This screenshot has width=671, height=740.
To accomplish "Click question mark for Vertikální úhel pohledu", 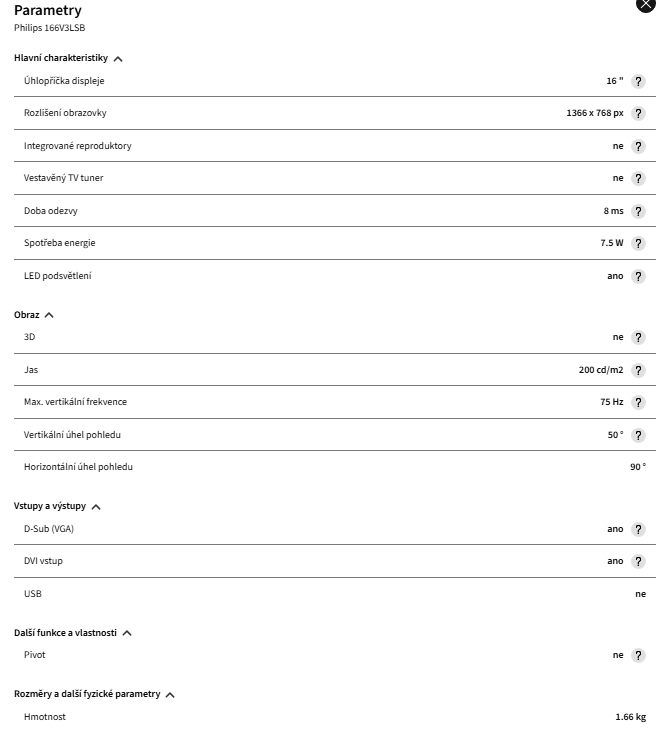I will [639, 435].
